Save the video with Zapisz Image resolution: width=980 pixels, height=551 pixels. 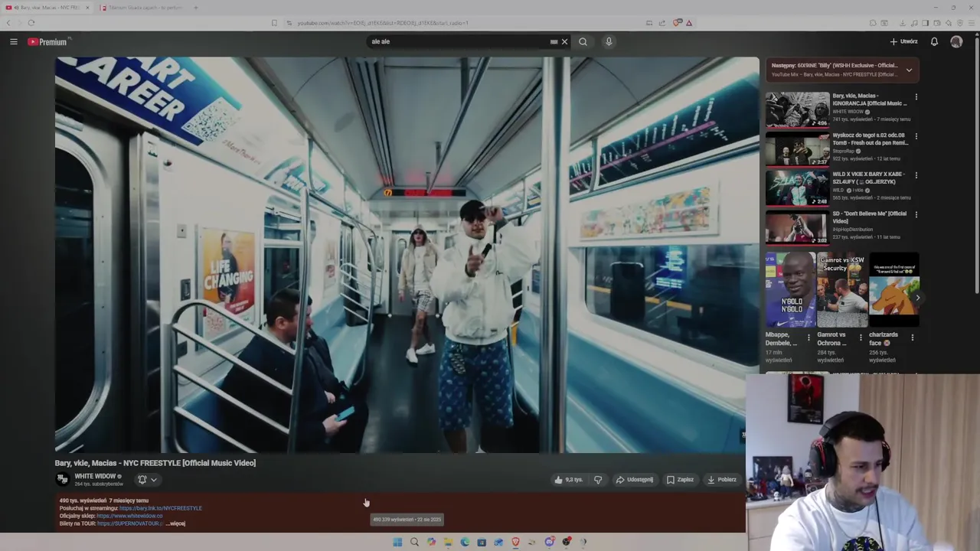click(x=680, y=480)
